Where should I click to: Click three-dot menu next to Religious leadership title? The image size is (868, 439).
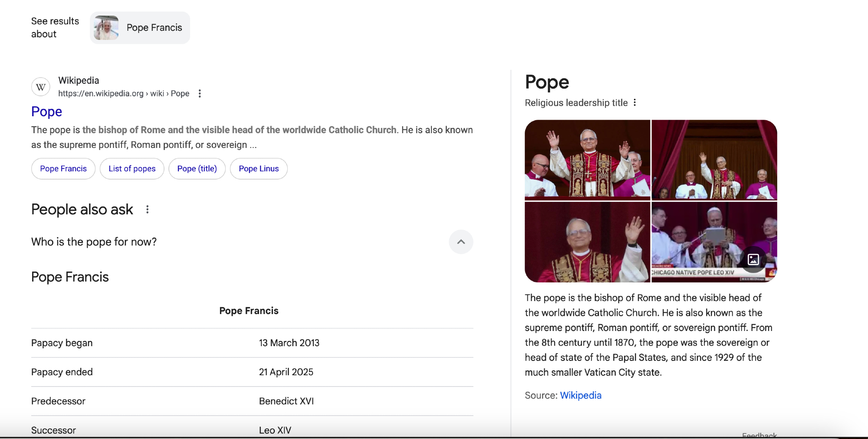point(635,103)
